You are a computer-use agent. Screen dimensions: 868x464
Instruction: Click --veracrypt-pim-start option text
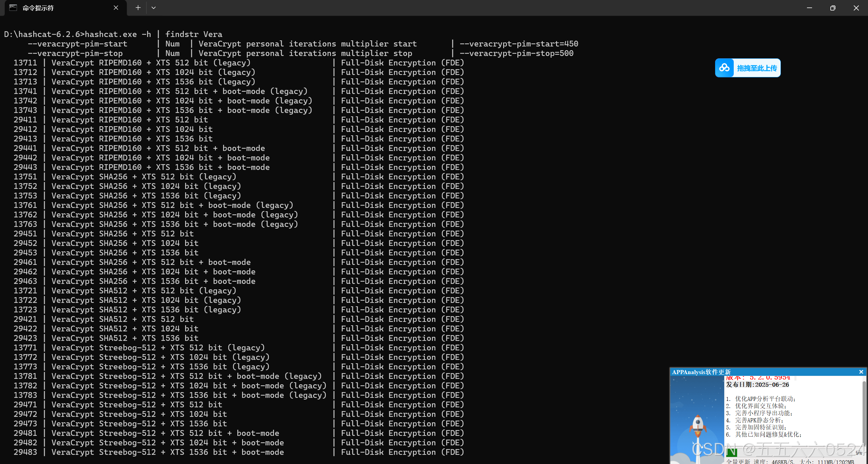tap(77, 44)
